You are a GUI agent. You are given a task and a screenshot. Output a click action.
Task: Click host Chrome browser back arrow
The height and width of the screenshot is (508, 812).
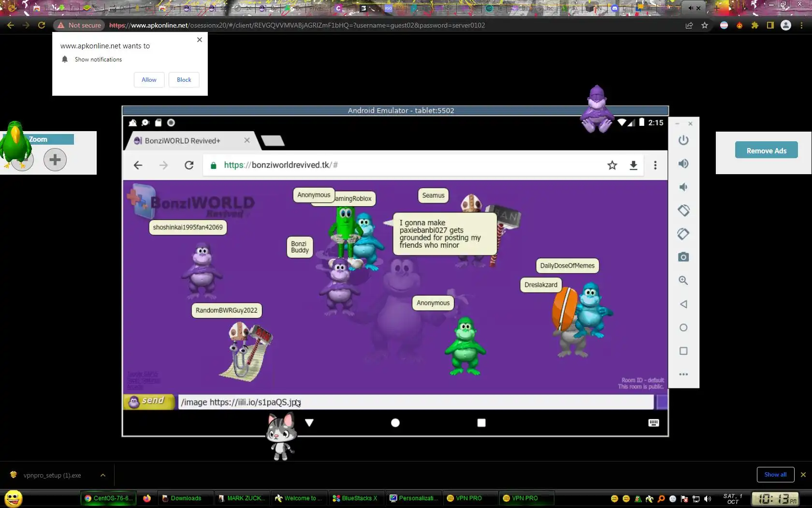(x=11, y=25)
